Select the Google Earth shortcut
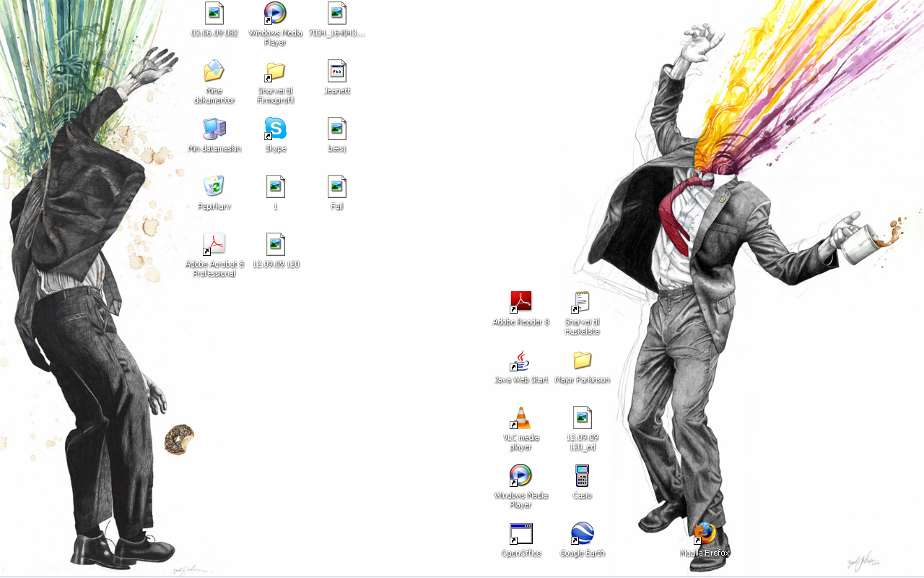Image resolution: width=924 pixels, height=578 pixels. (582, 533)
